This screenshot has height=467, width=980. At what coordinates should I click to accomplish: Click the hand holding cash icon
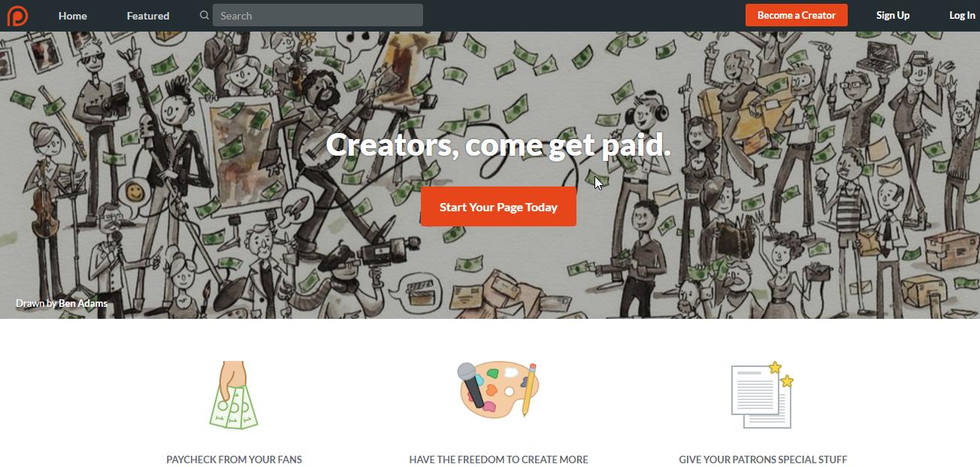233,395
